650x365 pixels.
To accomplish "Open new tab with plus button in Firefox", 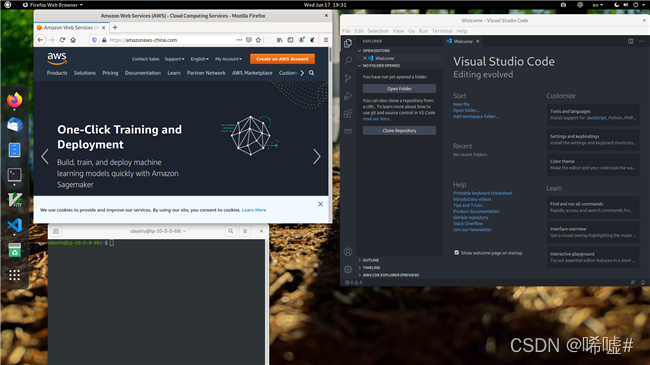I will pos(115,27).
